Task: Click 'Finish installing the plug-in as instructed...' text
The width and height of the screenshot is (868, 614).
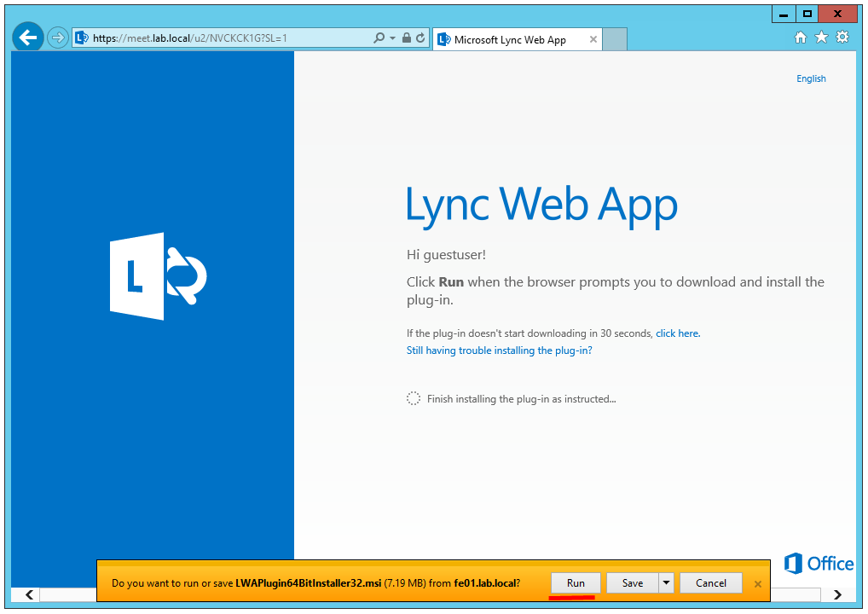Action: (522, 399)
